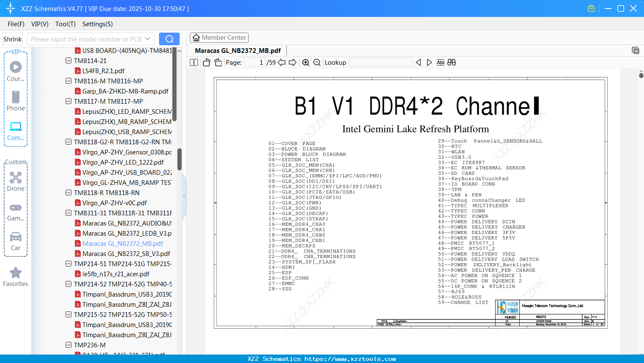Screen dimensions: 644x363
Task: Click the Lookup text field
Action: [381, 63]
